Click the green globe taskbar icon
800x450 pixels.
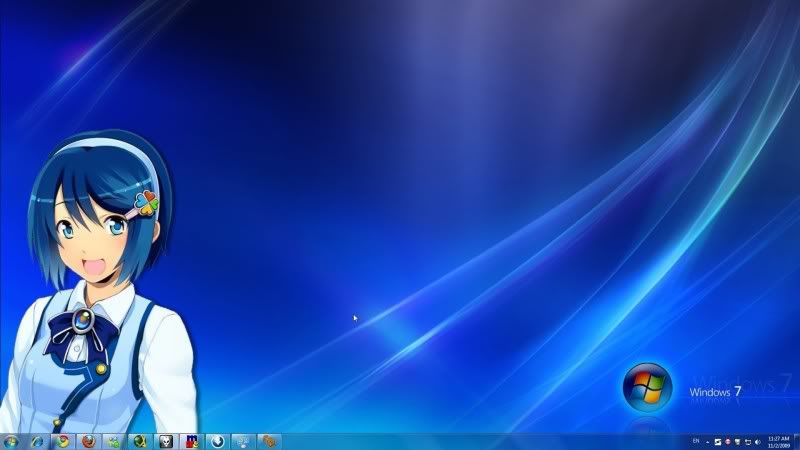[140, 442]
